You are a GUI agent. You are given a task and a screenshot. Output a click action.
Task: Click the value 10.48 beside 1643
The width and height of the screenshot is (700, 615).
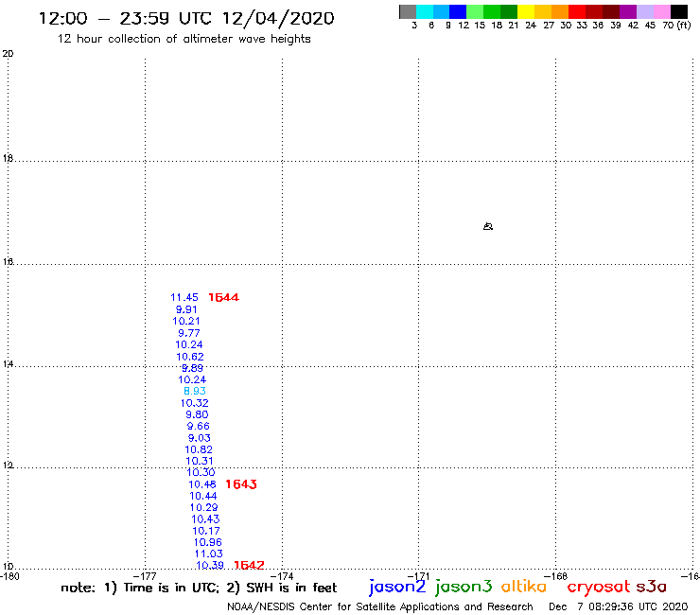click(x=202, y=484)
